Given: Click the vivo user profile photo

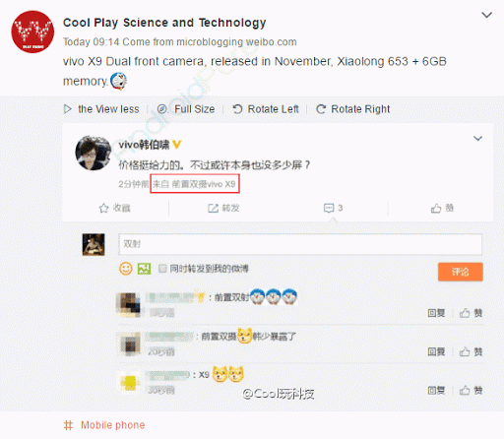Looking at the screenshot, I should point(94,153).
